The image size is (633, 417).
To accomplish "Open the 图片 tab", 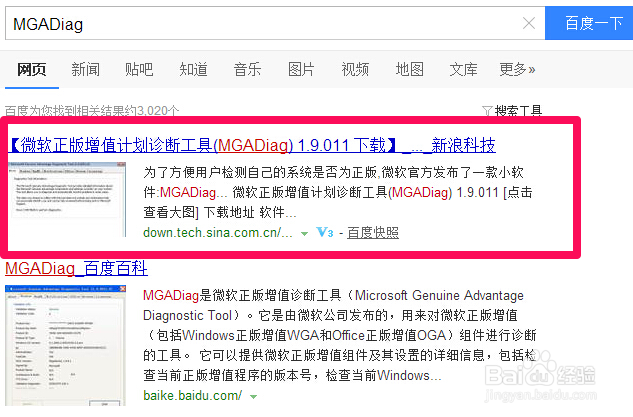I will click(x=301, y=69).
